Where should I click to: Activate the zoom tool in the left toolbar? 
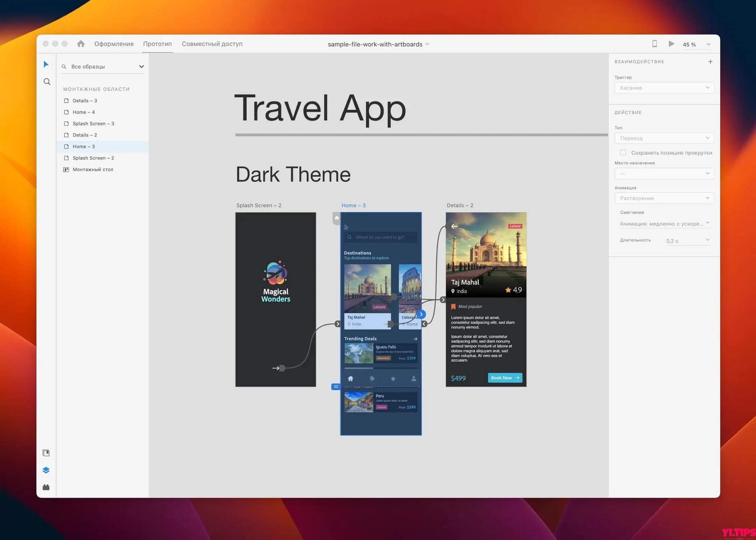click(47, 81)
